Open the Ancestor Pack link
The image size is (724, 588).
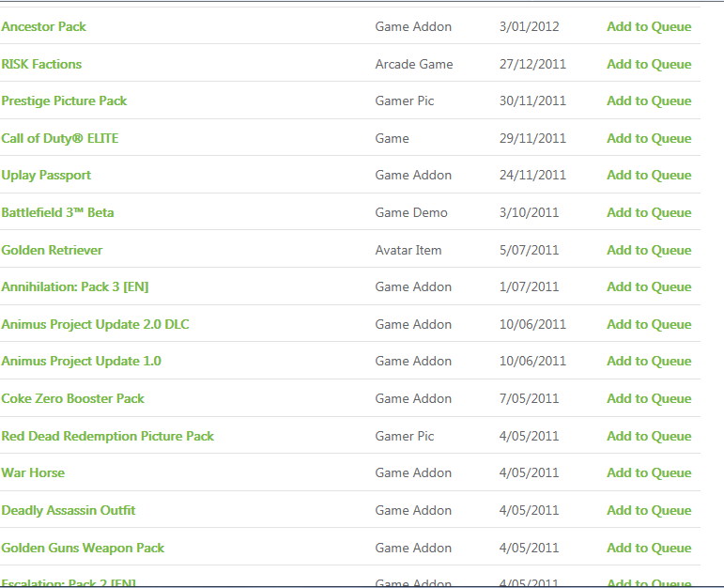pos(44,27)
